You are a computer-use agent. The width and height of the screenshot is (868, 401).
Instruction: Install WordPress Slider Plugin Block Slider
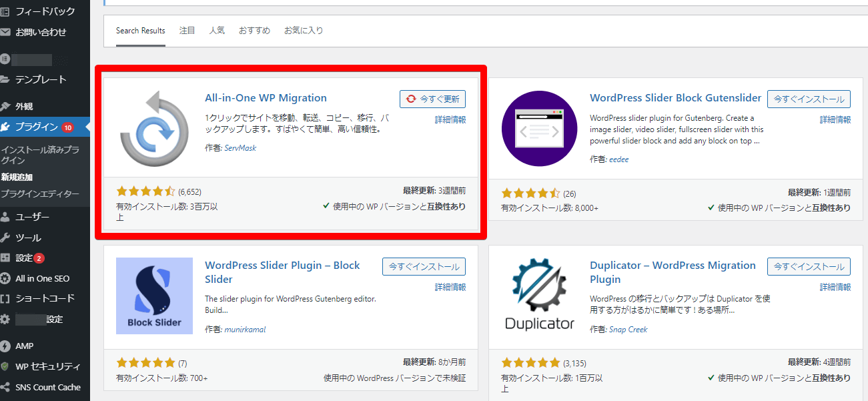[424, 266]
